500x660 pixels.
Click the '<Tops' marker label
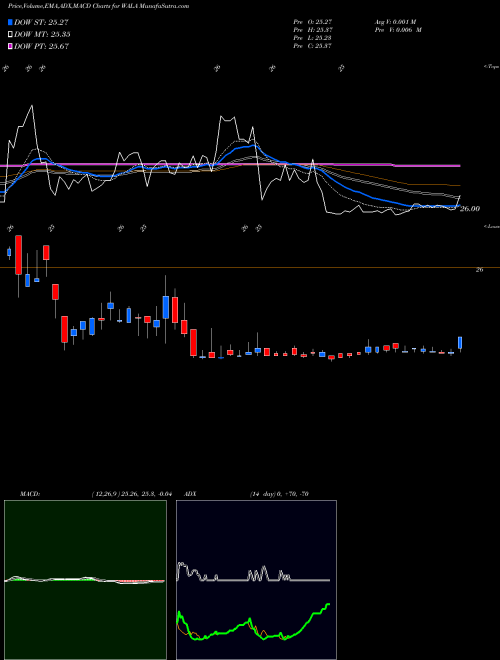coord(492,67)
